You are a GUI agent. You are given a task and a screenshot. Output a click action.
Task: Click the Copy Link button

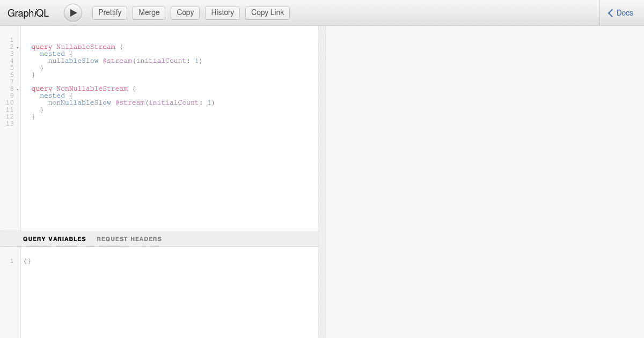pyautogui.click(x=267, y=12)
